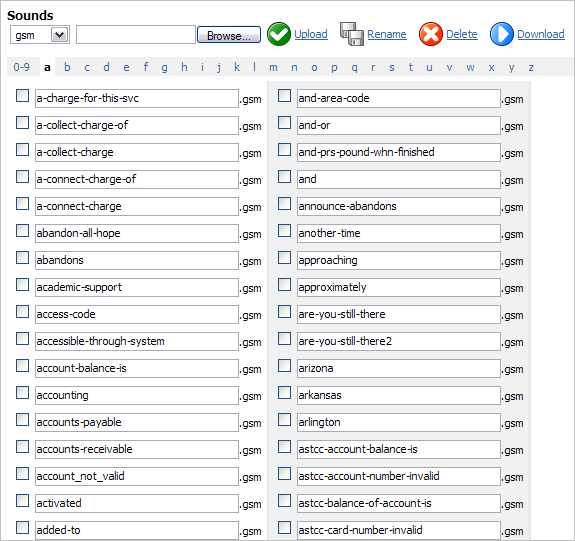Click the Browse... button
Screen dimensions: 575x541
tap(229, 35)
